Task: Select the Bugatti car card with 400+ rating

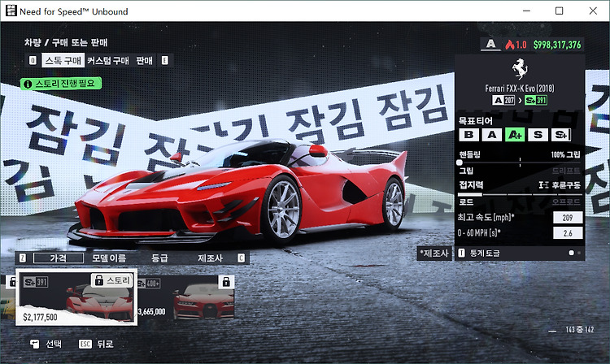Action: pyautogui.click(x=186, y=297)
